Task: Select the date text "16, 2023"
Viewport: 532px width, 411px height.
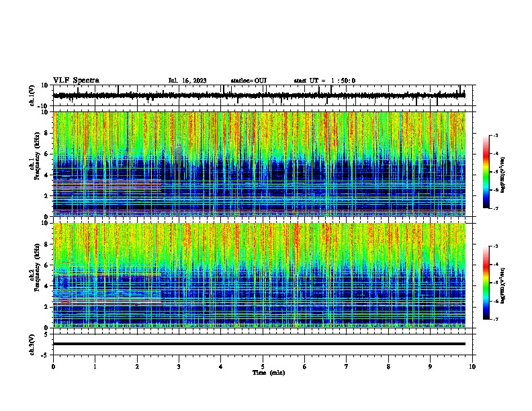Action: 193,81
